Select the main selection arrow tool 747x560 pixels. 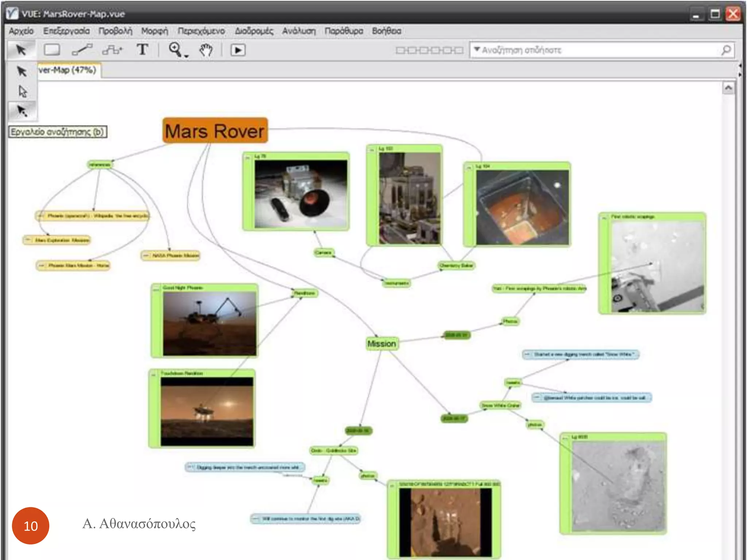point(21,50)
